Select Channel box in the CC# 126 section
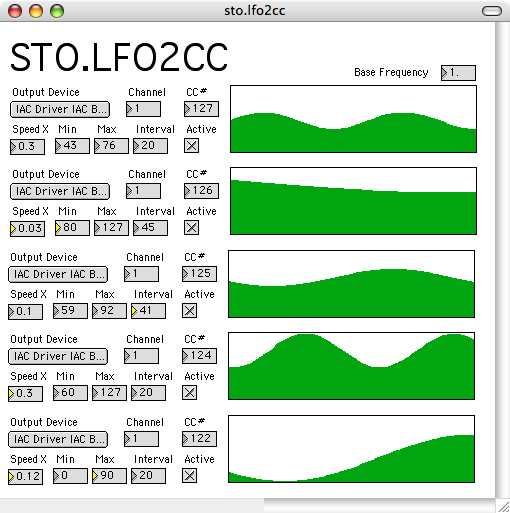 tap(143, 191)
